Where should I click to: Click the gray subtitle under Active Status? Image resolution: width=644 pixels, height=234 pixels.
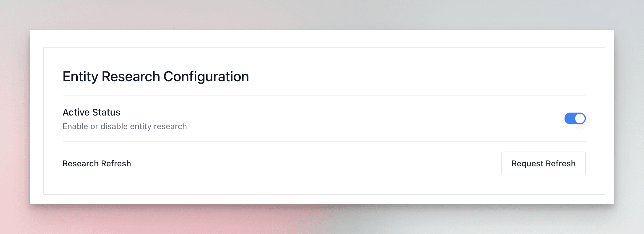pos(125,126)
